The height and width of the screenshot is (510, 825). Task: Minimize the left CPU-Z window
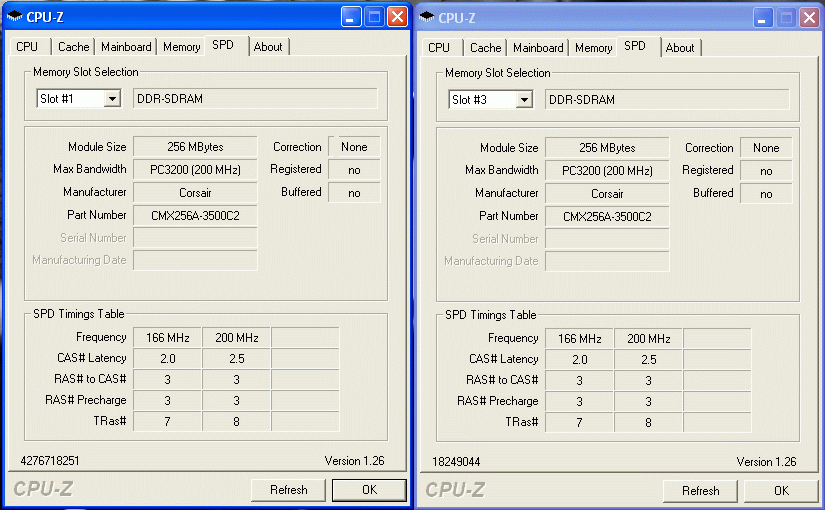pos(351,17)
